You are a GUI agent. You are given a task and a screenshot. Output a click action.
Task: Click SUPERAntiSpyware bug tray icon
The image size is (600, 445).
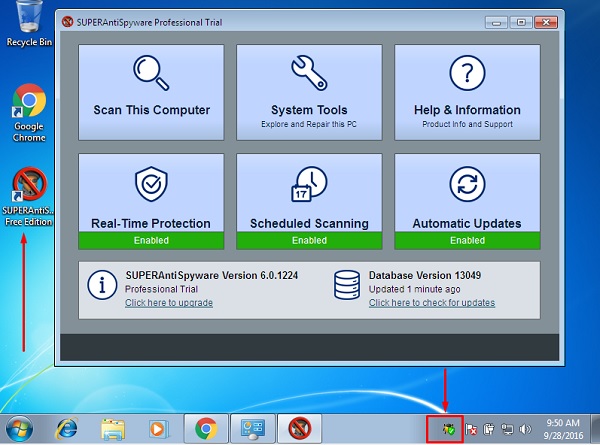(448, 429)
